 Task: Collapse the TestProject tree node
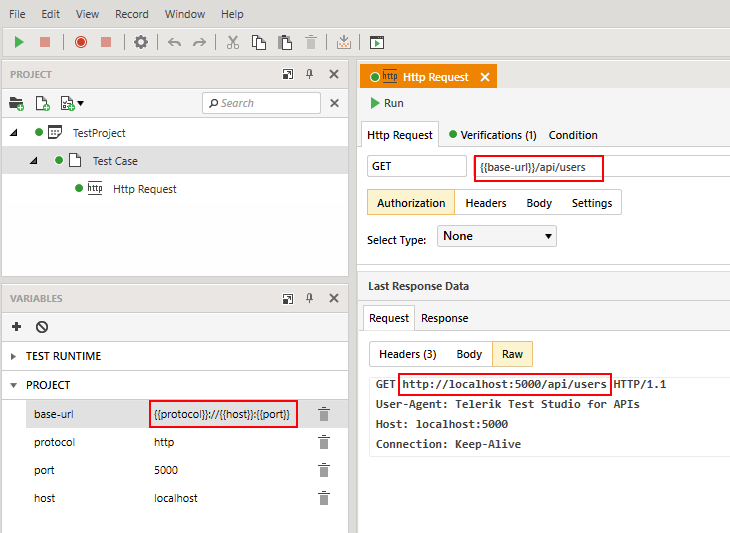tap(14, 133)
